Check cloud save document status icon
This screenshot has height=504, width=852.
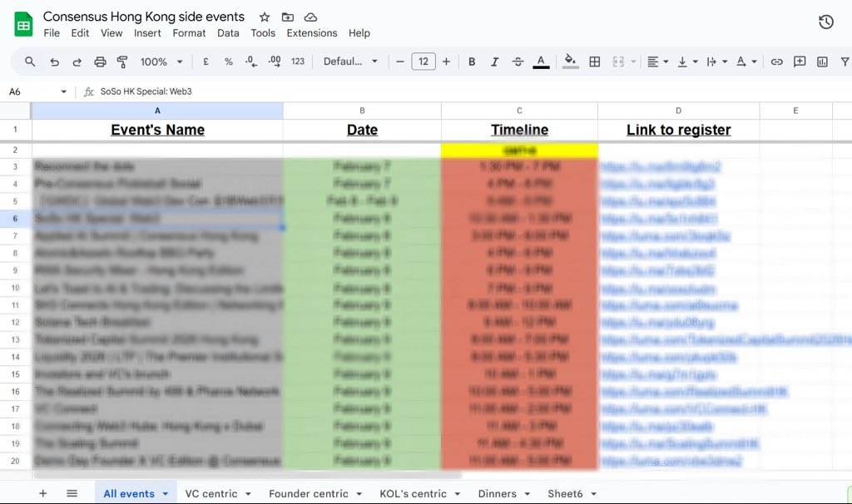click(x=310, y=17)
